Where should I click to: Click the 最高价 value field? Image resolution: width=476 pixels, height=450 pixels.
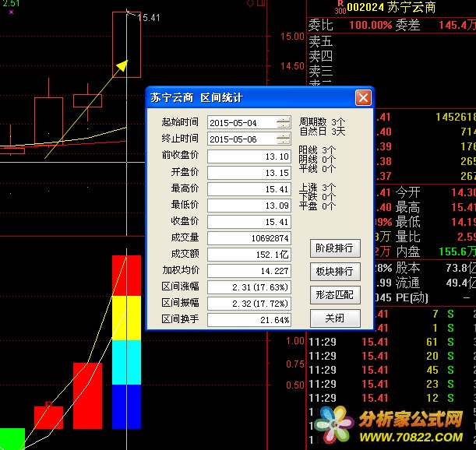click(x=249, y=189)
